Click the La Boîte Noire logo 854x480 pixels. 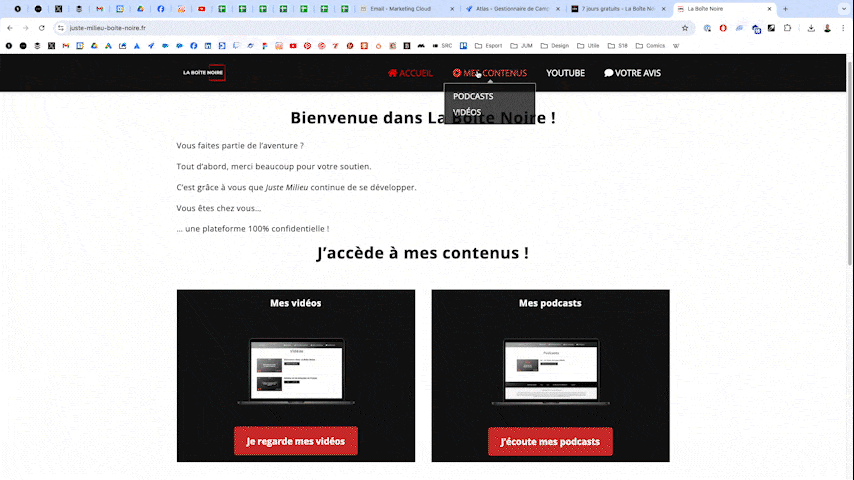204,73
